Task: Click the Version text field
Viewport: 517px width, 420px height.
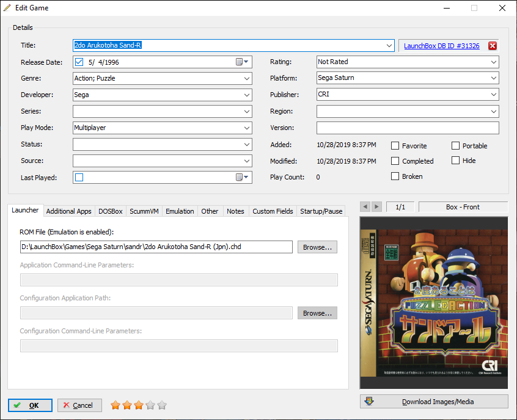Action: (408, 128)
